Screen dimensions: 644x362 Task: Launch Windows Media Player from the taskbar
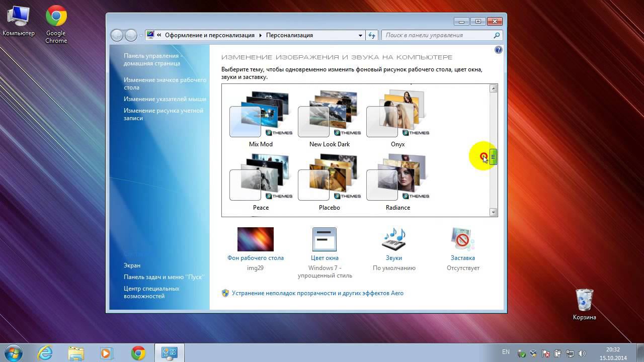[106, 353]
